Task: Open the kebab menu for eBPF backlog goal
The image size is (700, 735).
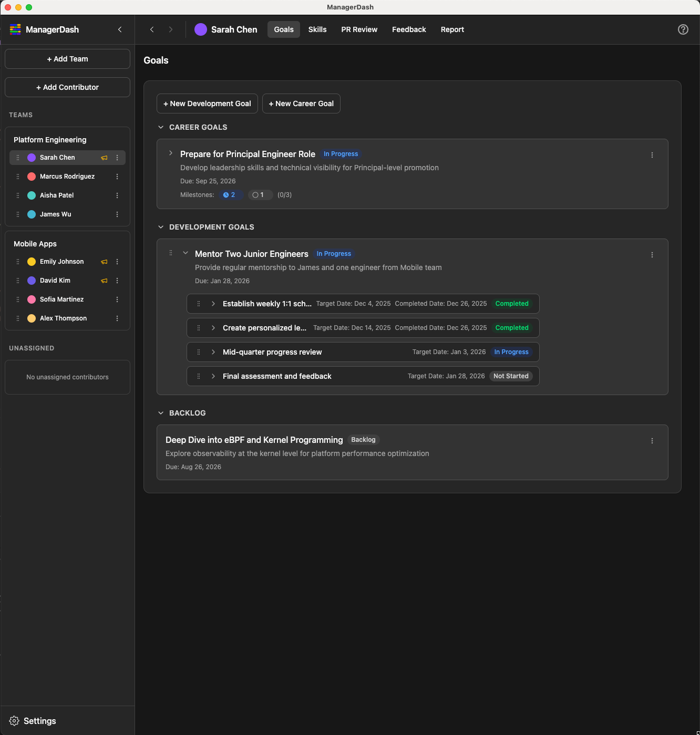Action: [x=652, y=441]
